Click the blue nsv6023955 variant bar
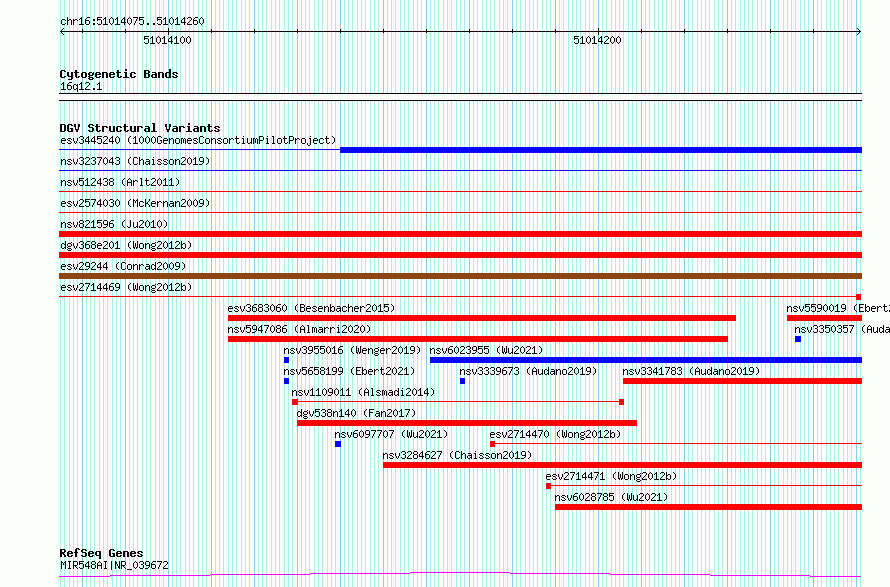The height and width of the screenshot is (587, 890). 646,360
